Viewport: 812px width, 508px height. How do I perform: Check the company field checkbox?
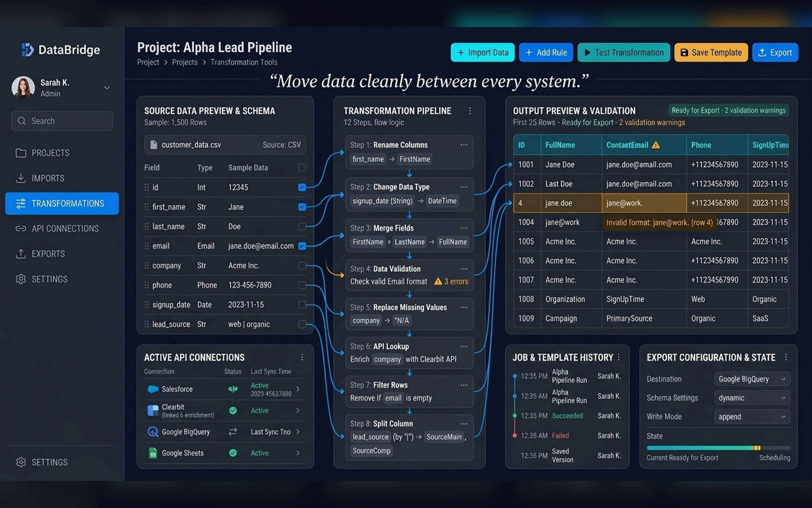302,266
